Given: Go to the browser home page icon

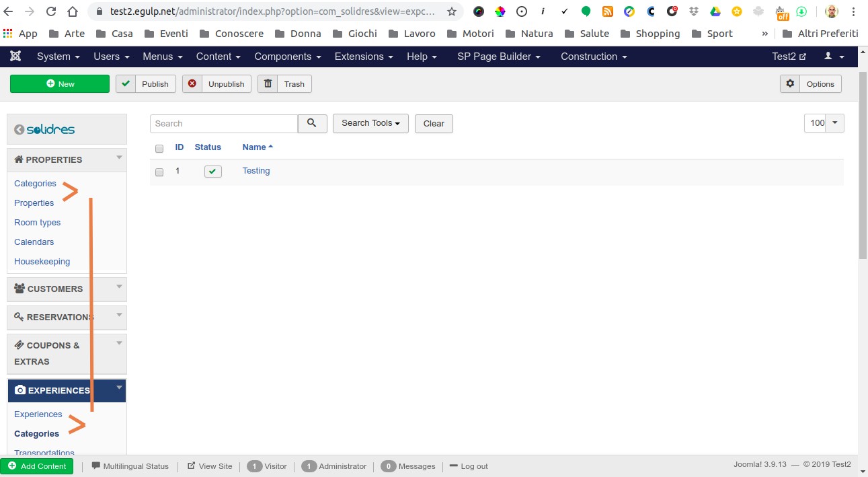Looking at the screenshot, I should pos(73,11).
